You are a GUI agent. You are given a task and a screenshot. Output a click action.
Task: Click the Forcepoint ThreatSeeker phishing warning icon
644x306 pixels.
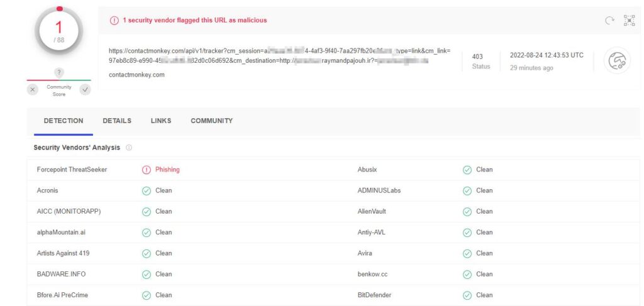pos(147,170)
